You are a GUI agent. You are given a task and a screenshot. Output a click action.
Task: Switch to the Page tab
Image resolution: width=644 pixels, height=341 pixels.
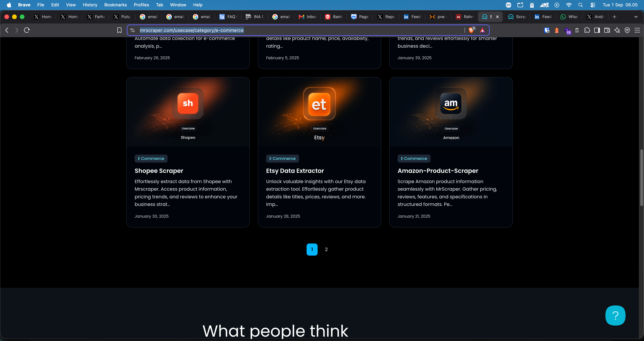pos(360,17)
